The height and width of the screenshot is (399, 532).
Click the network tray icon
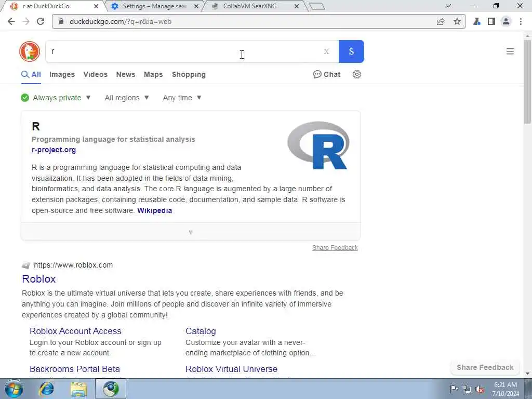(467, 389)
